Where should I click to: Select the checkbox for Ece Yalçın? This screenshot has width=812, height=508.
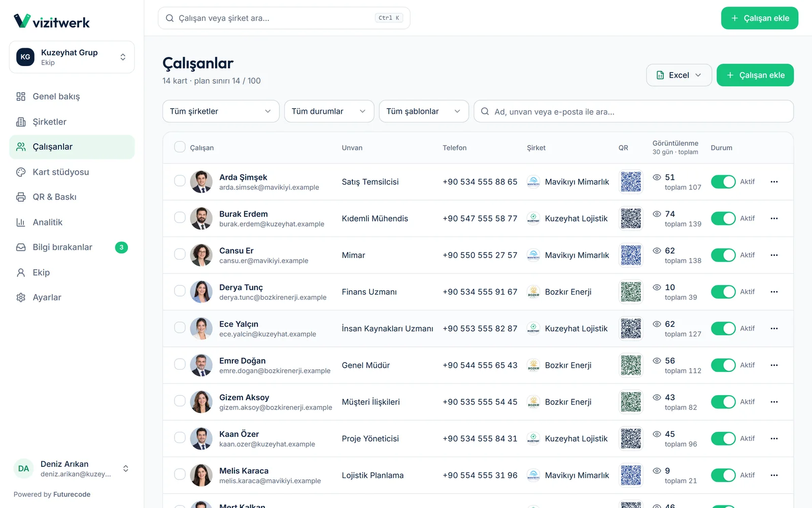pos(180,328)
